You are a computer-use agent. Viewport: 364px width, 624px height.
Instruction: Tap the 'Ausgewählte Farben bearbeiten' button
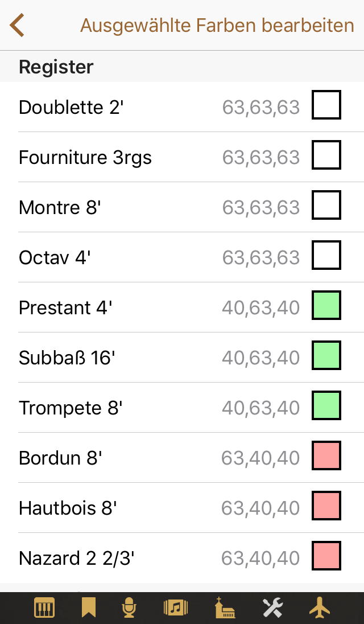click(x=217, y=26)
